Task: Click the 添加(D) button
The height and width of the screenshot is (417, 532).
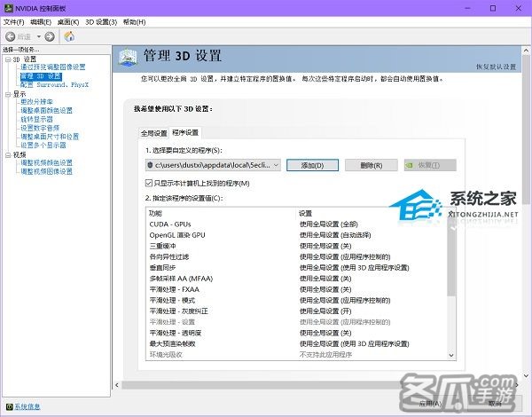Action: (312, 165)
